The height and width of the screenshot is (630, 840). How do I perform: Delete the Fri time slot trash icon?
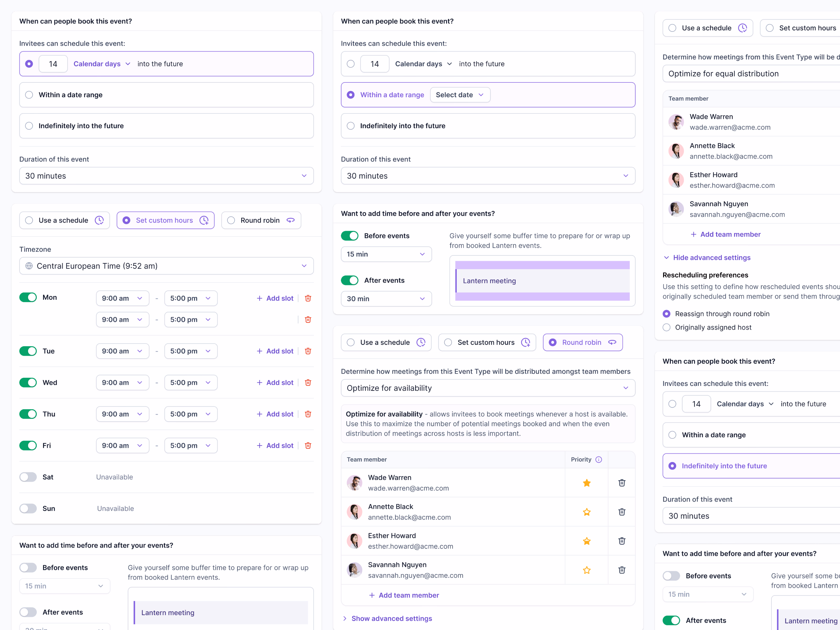click(308, 445)
